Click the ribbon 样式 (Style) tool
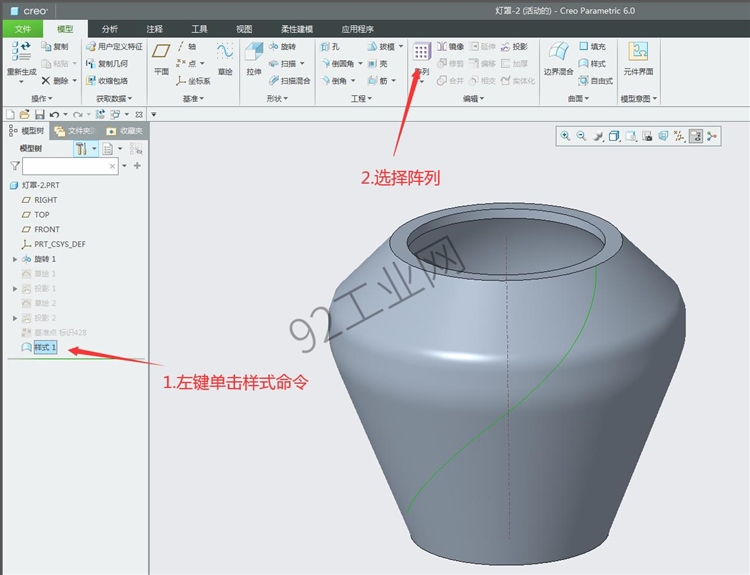This screenshot has width=750, height=575. point(592,64)
